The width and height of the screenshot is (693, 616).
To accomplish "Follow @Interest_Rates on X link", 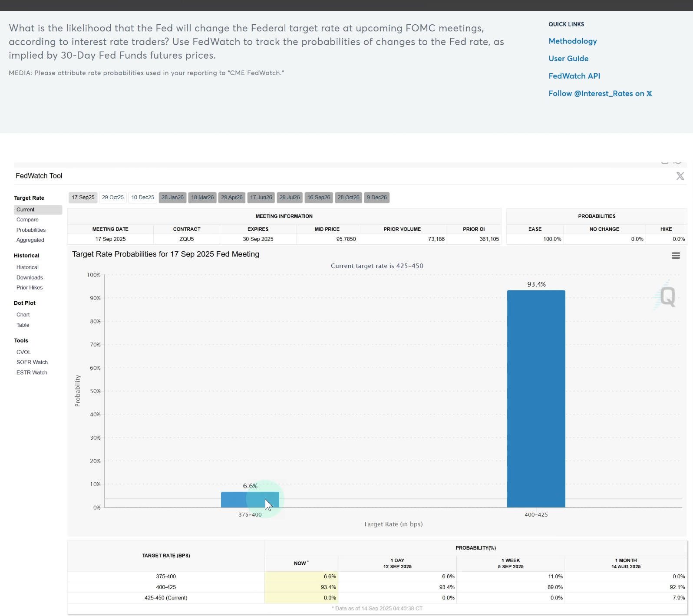I will coord(600,93).
